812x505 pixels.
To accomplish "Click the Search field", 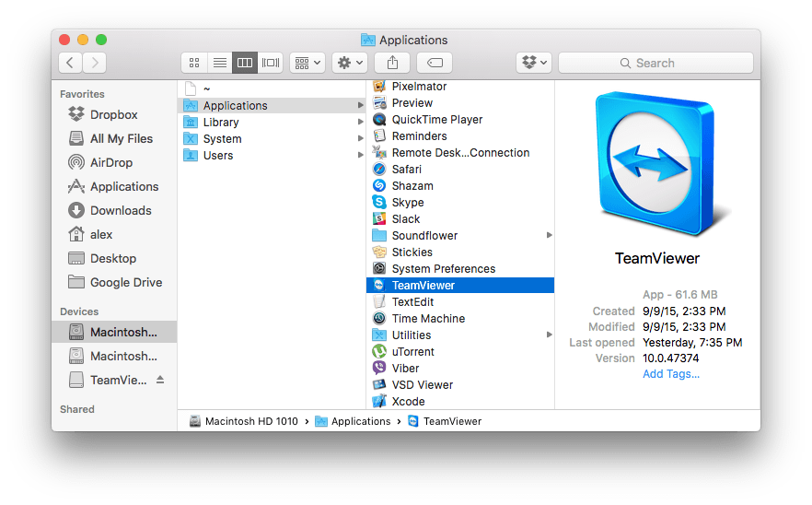I will (655, 63).
